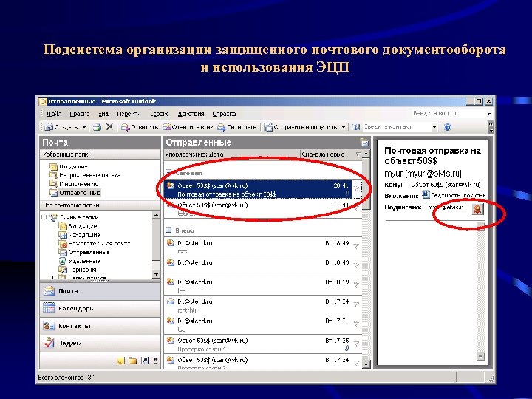Screen dimensions: 532x399
Task: Click the Упорядочение: Дата column header
Action: click(232, 154)
